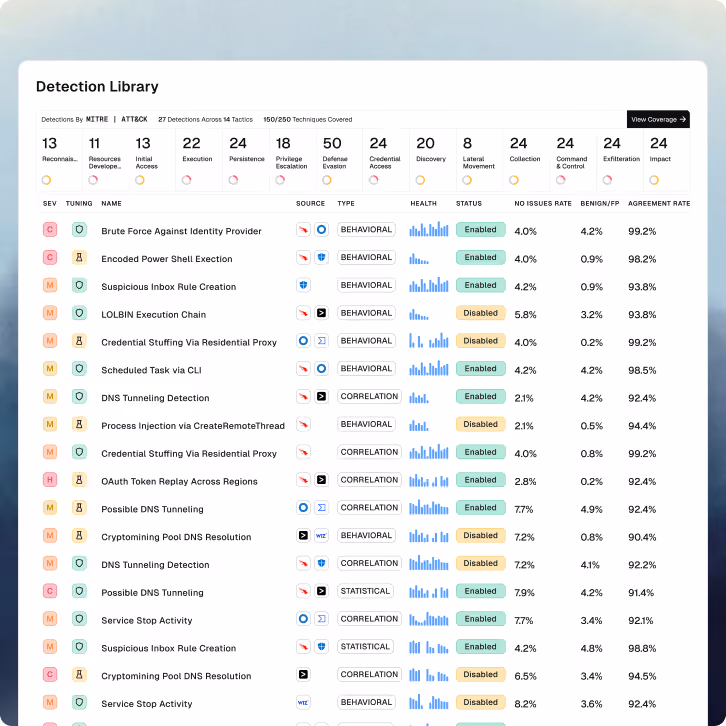Click the red falcon source icon in Brute Force row
Viewport: 726px width, 726px height.
tap(303, 230)
